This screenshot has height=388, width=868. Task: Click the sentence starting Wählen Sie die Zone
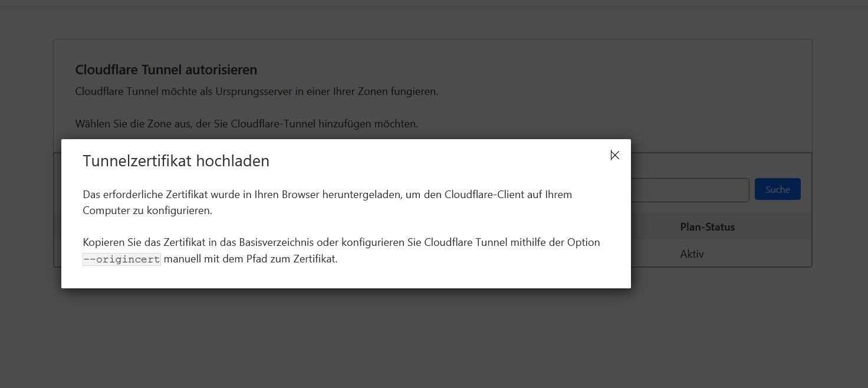tap(246, 124)
